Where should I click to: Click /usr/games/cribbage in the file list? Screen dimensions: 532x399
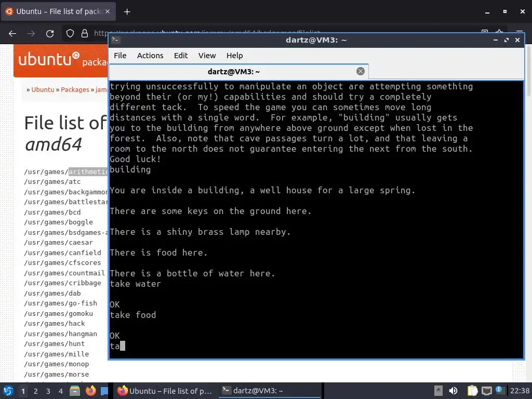[x=62, y=283]
